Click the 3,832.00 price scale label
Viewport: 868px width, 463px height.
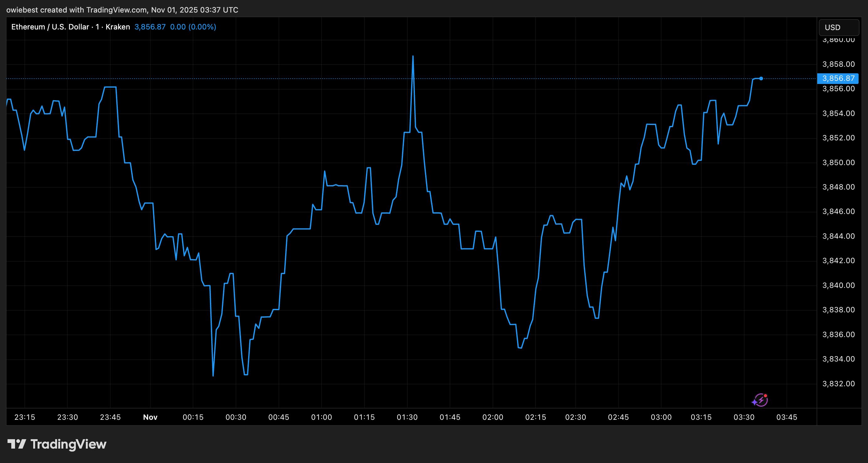click(x=838, y=384)
